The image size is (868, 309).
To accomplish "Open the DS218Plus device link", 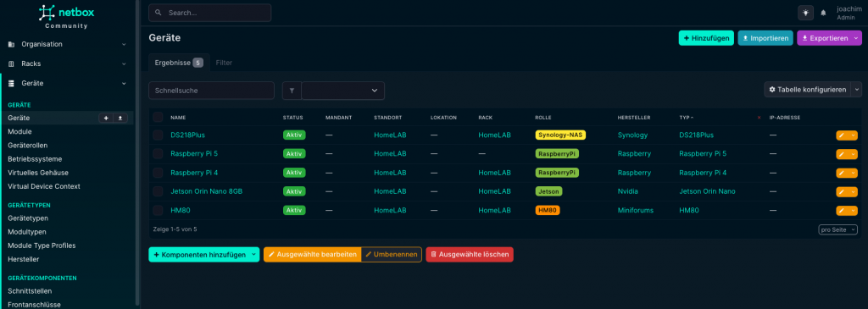I will click(x=187, y=135).
